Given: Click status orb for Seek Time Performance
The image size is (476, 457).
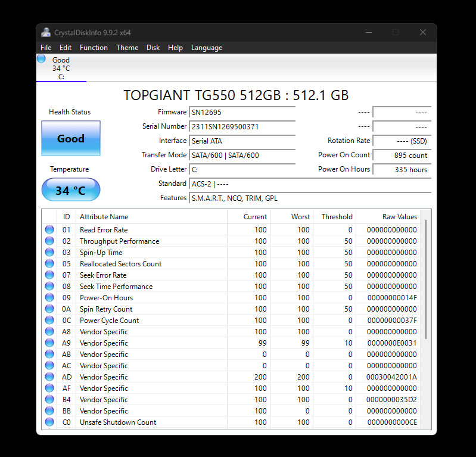Looking at the screenshot, I should [49, 286].
